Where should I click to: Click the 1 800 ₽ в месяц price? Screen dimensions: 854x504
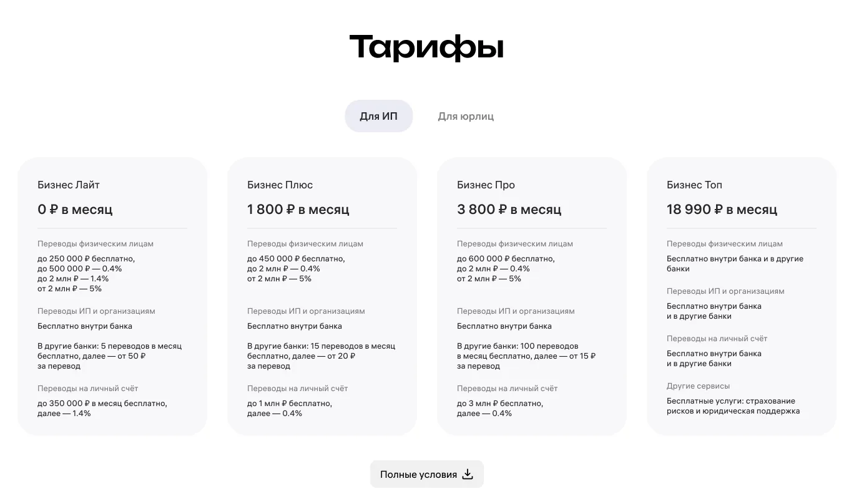tap(298, 210)
